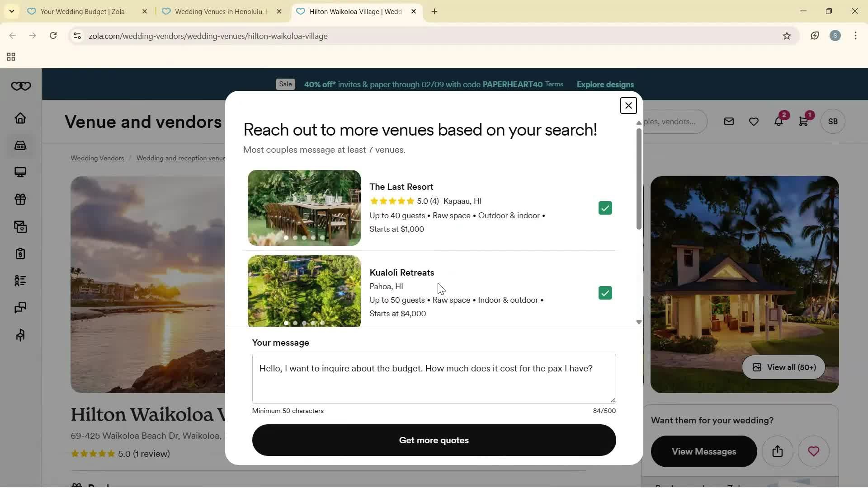Click the Get more quotes button
Image resolution: width=868 pixels, height=488 pixels.
coord(434,440)
